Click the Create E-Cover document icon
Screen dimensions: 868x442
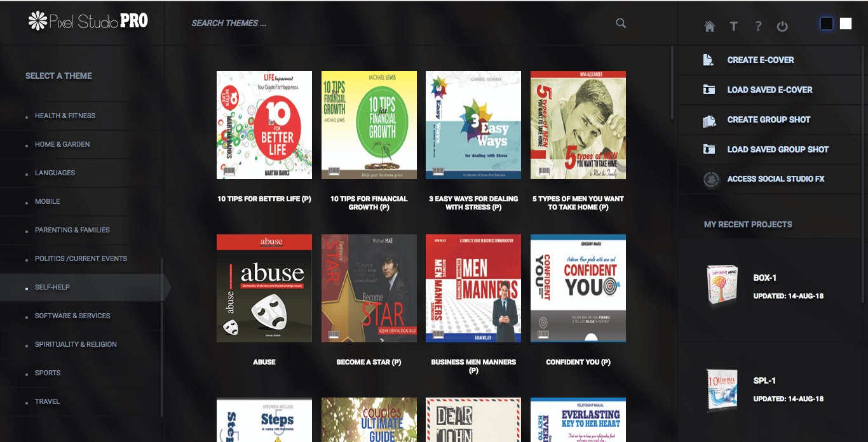point(709,60)
